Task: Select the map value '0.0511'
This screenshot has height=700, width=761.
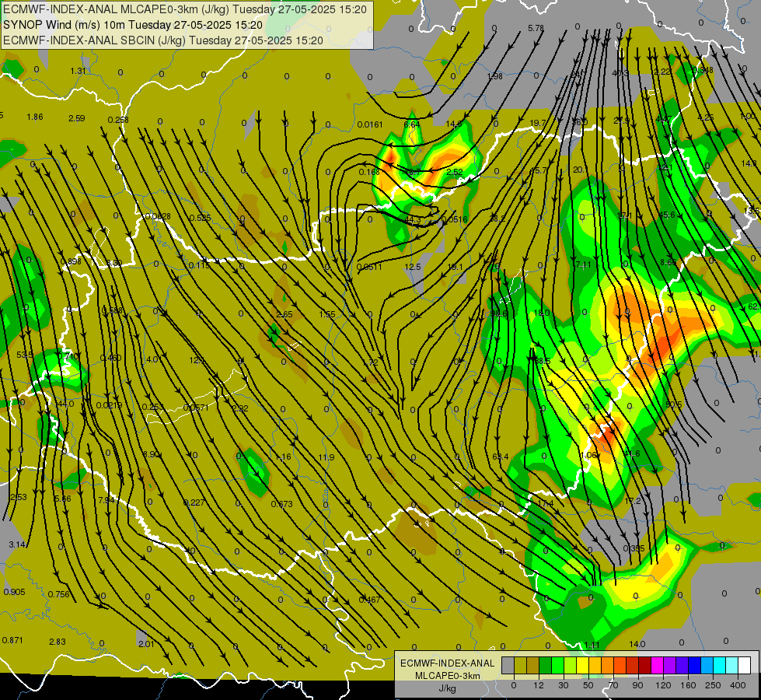Action: pos(369,267)
